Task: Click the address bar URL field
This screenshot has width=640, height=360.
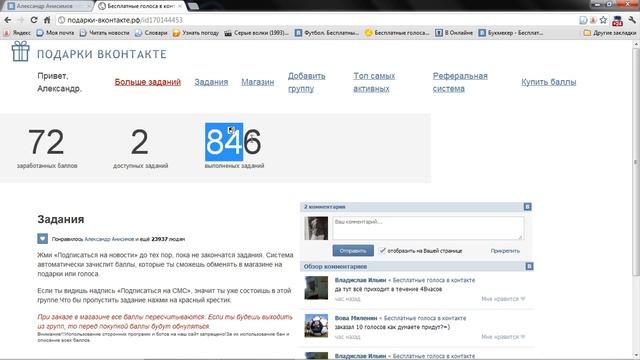Action: [x=316, y=20]
